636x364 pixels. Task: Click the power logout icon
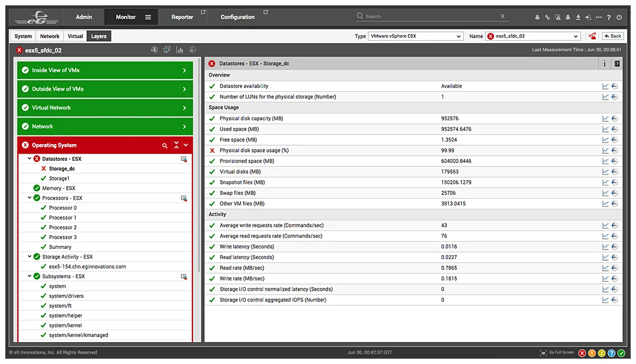pyautogui.click(x=619, y=17)
